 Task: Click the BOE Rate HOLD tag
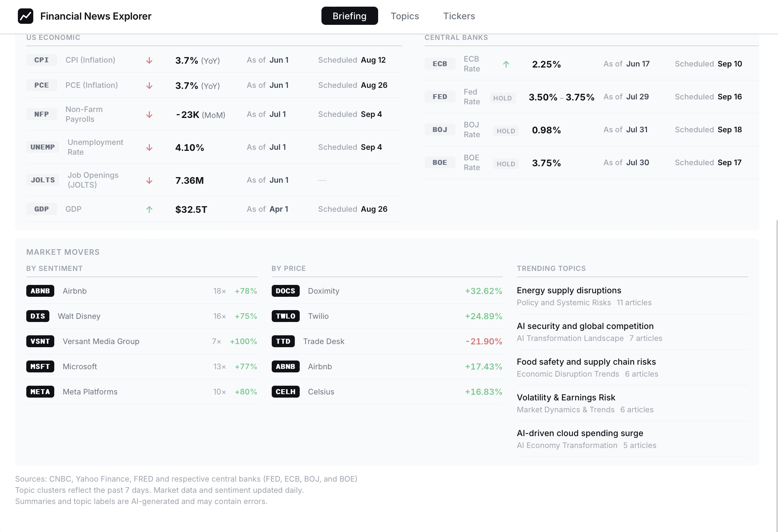[x=506, y=164]
